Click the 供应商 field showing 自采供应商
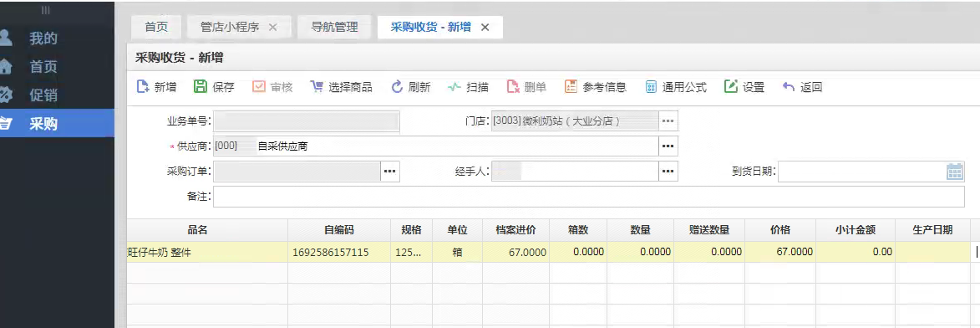980x328 pixels. [x=435, y=146]
